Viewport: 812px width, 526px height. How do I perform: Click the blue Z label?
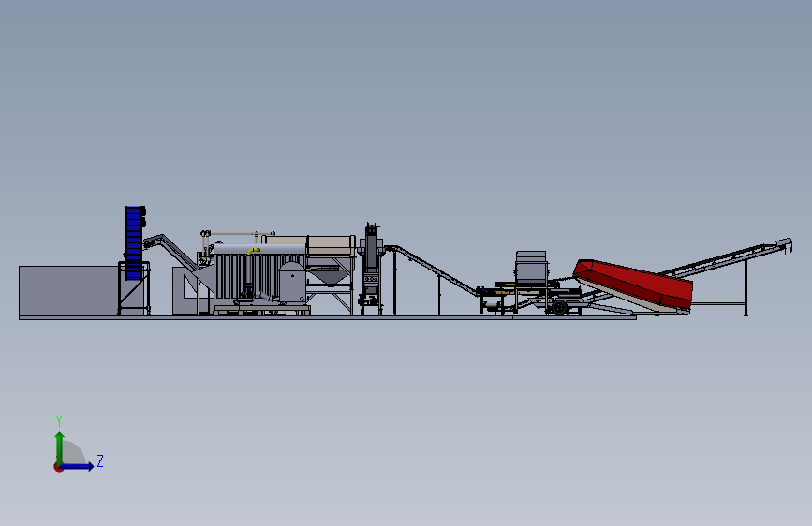coord(100,460)
